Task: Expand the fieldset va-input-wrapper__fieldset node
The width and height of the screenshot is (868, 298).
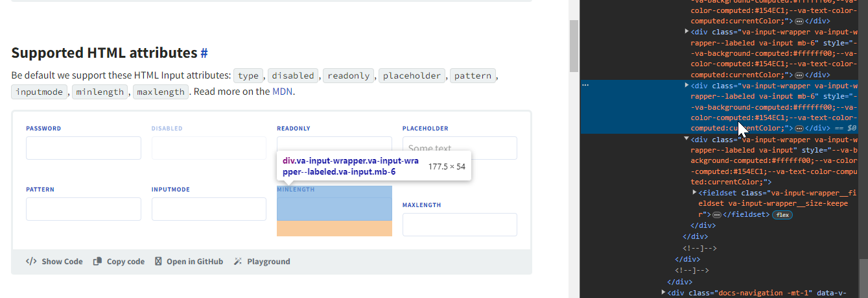Action: 695,193
